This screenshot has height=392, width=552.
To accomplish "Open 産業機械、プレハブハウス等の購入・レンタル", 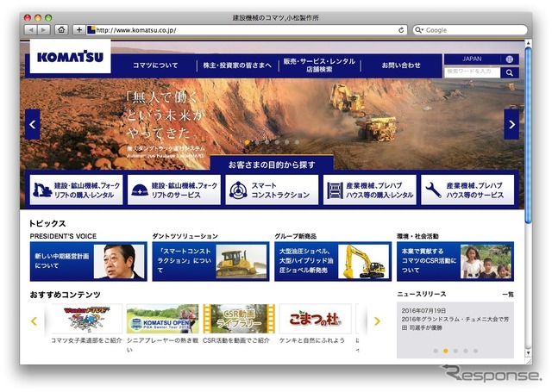I will 370,190.
